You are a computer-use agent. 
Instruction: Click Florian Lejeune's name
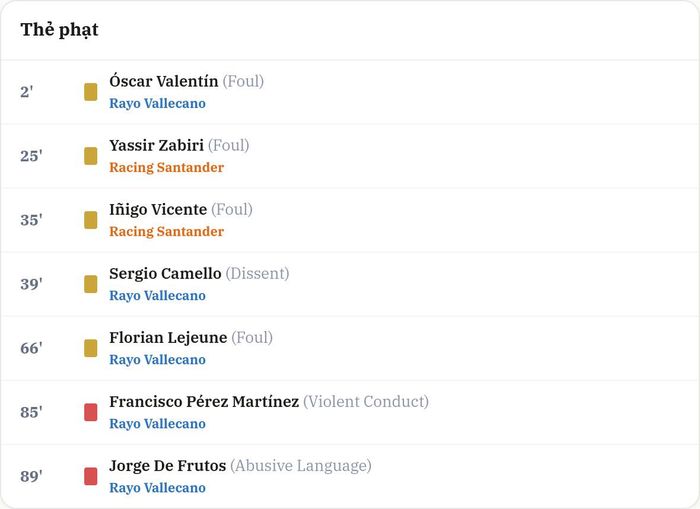pos(168,338)
